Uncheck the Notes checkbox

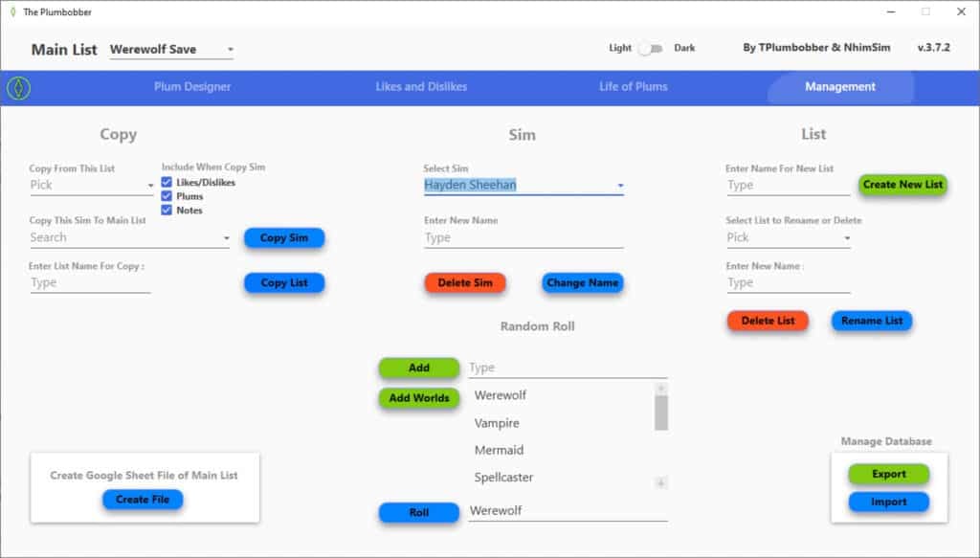pyautogui.click(x=167, y=210)
